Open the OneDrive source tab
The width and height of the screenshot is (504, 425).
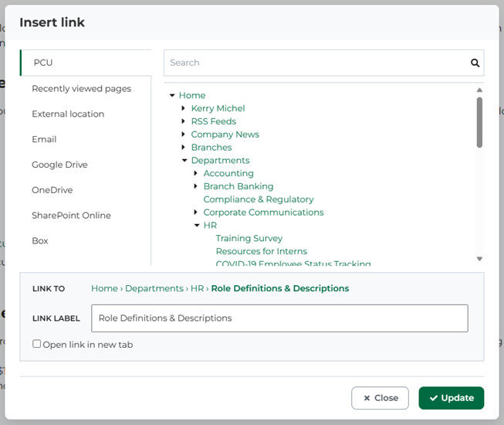coord(52,190)
